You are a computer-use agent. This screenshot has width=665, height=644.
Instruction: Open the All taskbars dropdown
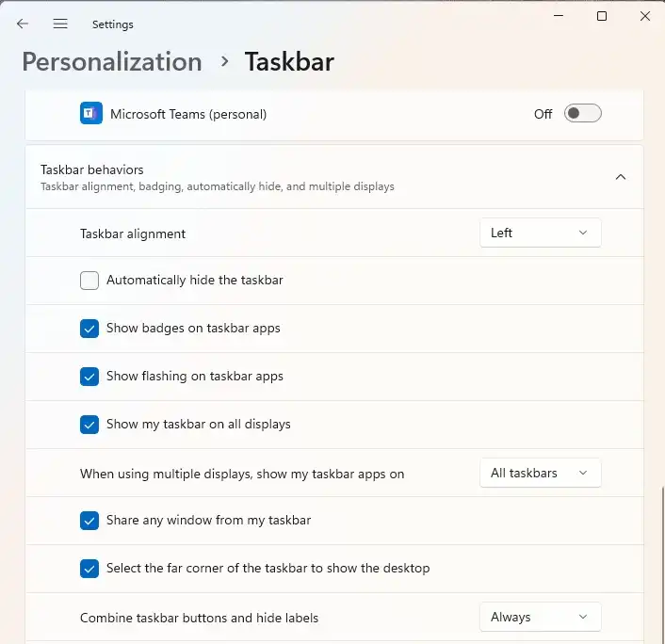540,474
